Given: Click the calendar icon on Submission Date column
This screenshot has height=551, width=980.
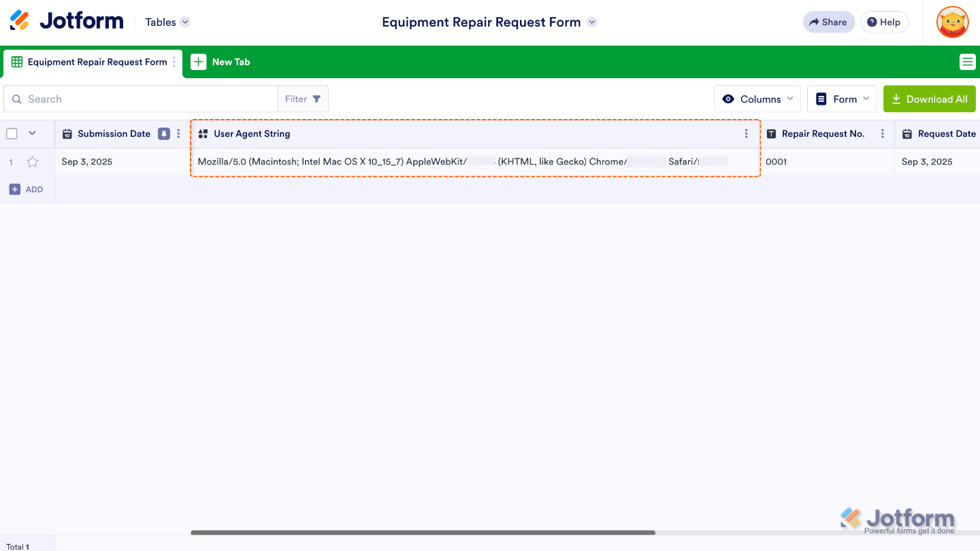Looking at the screenshot, I should click(x=67, y=133).
